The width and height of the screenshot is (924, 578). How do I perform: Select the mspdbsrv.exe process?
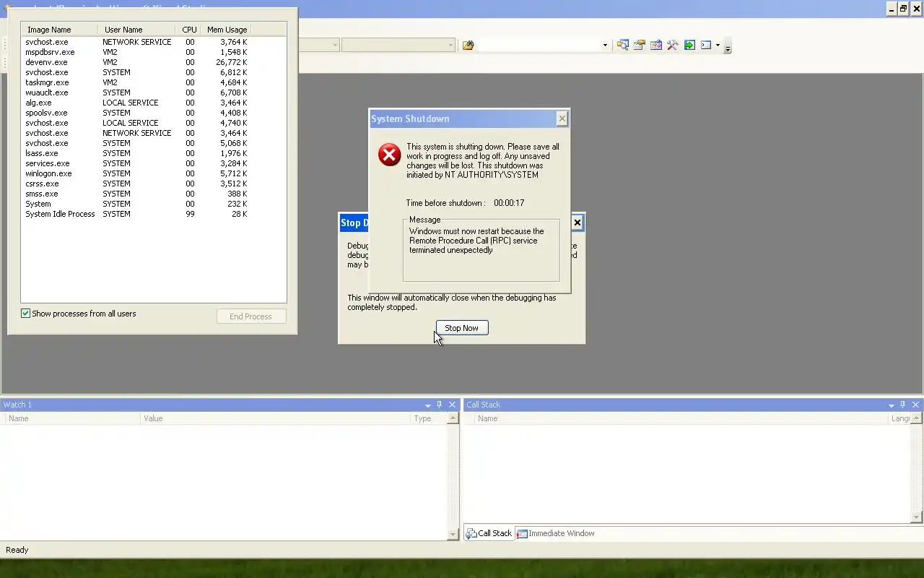[137, 52]
